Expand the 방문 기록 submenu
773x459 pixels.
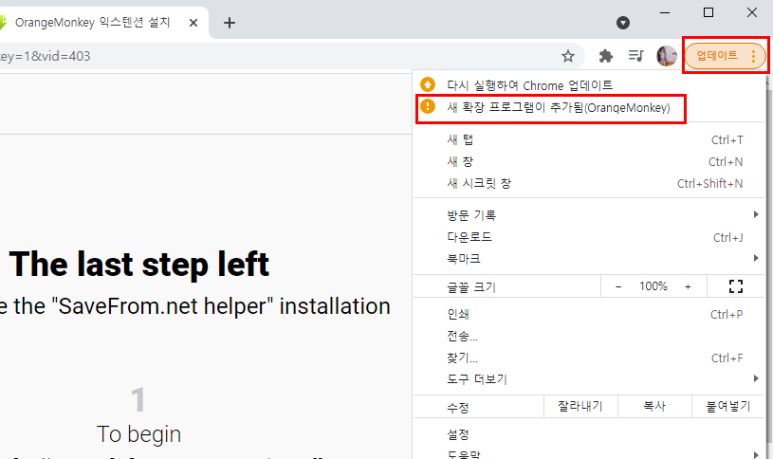point(589,215)
